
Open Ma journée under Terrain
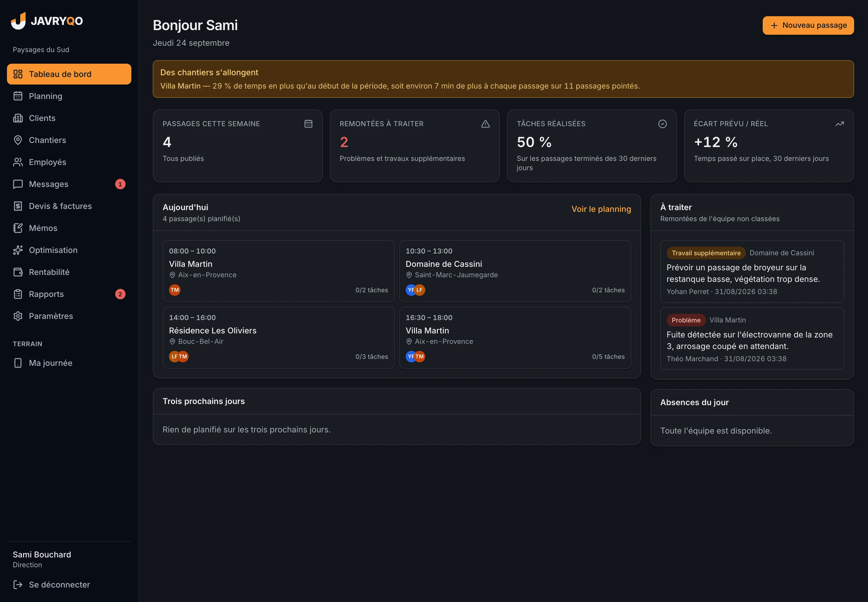[x=69, y=363]
